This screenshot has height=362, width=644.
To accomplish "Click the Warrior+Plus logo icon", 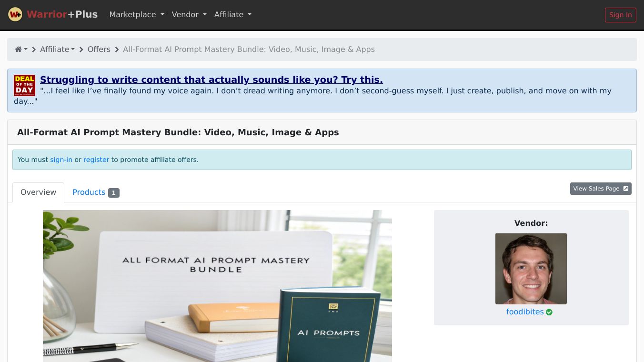I will pos(15,14).
